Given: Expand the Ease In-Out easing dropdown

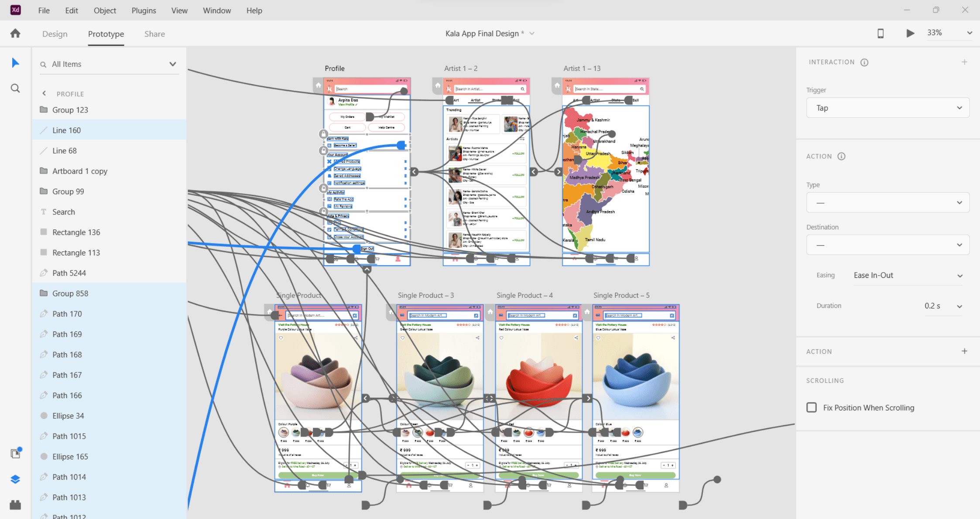Looking at the screenshot, I should pos(908,276).
